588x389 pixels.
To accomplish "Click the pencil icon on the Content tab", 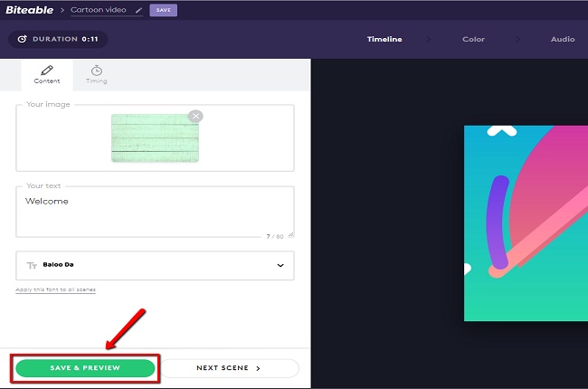I will coord(47,70).
